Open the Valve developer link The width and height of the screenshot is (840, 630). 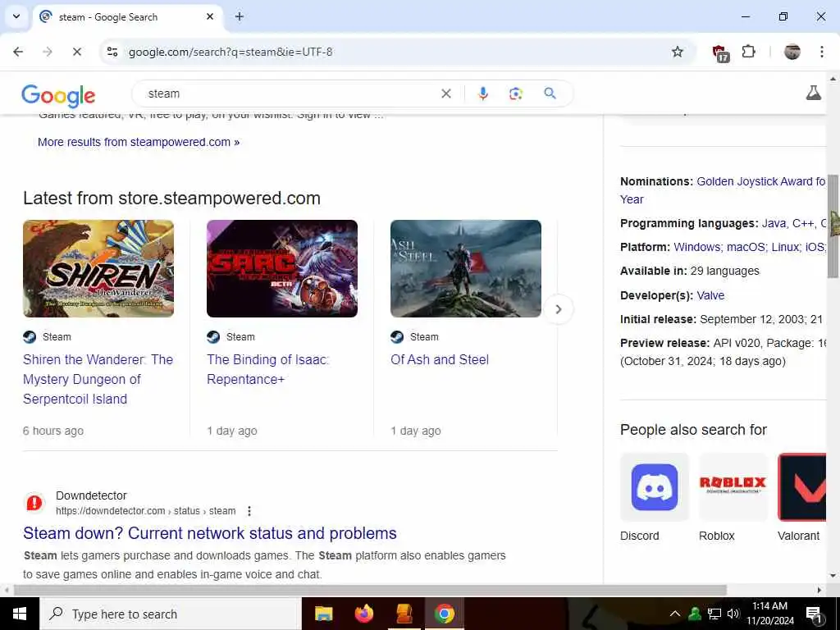710,295
